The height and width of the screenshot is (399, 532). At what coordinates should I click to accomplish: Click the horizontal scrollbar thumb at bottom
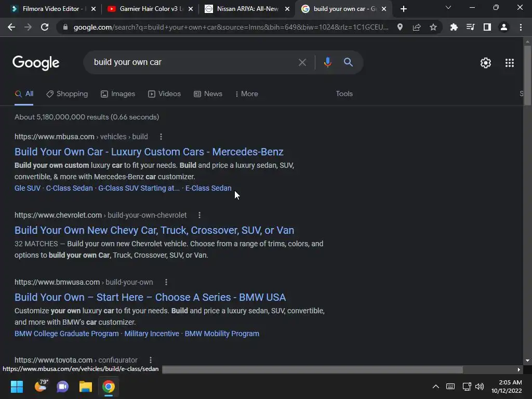tap(312, 370)
